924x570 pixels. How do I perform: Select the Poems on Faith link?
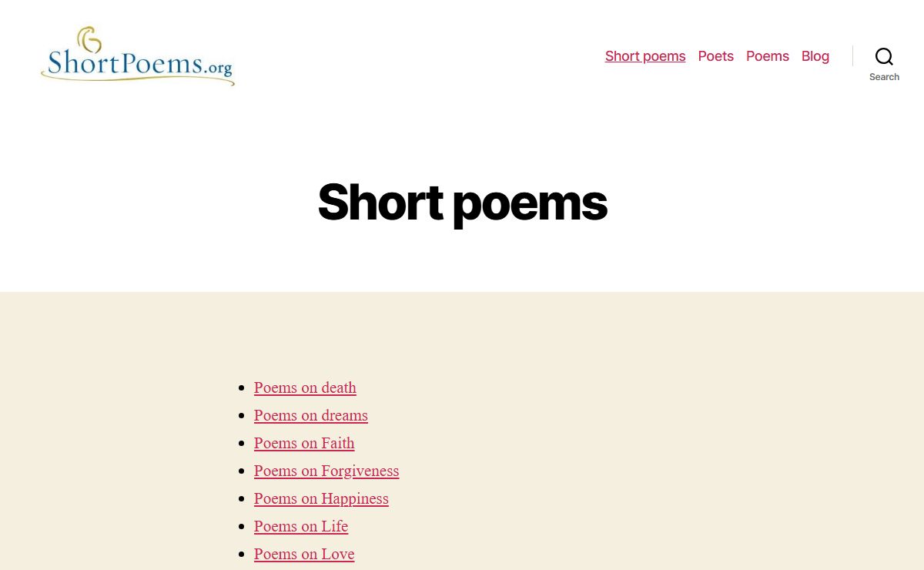point(304,443)
